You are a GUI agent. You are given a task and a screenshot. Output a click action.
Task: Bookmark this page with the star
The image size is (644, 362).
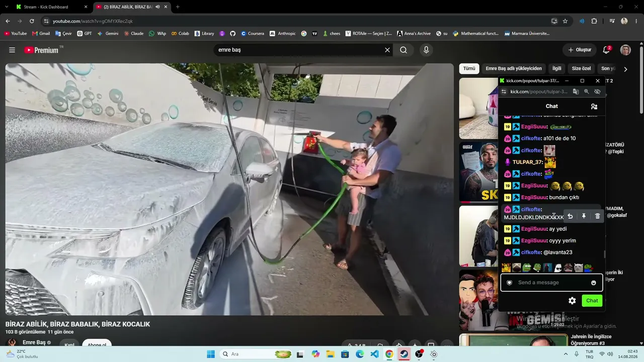[565, 21]
